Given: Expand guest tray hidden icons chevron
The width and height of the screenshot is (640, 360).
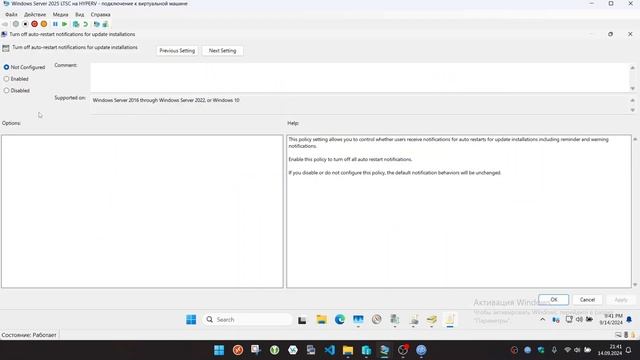Looking at the screenshot, I should click(x=542, y=320).
